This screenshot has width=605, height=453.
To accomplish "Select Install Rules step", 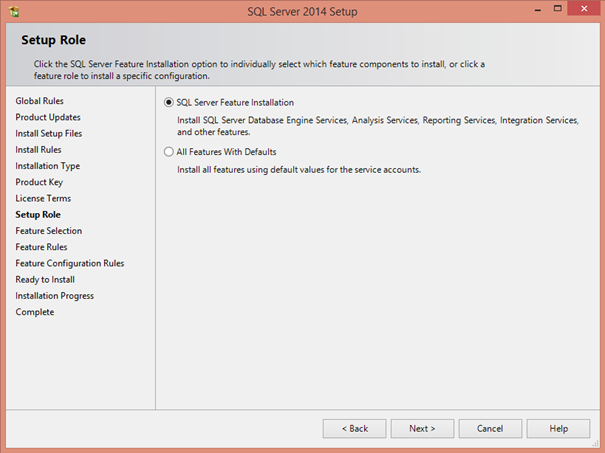I will [x=38, y=149].
